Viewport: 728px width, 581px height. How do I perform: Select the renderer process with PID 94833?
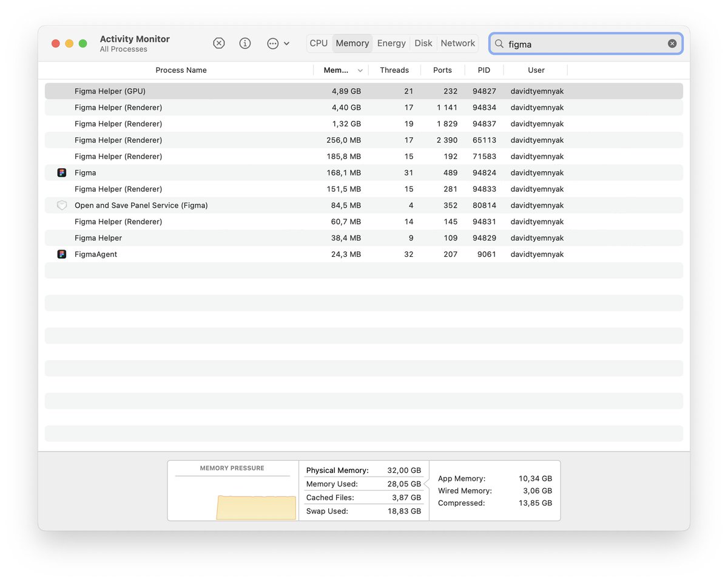pyautogui.click(x=364, y=189)
